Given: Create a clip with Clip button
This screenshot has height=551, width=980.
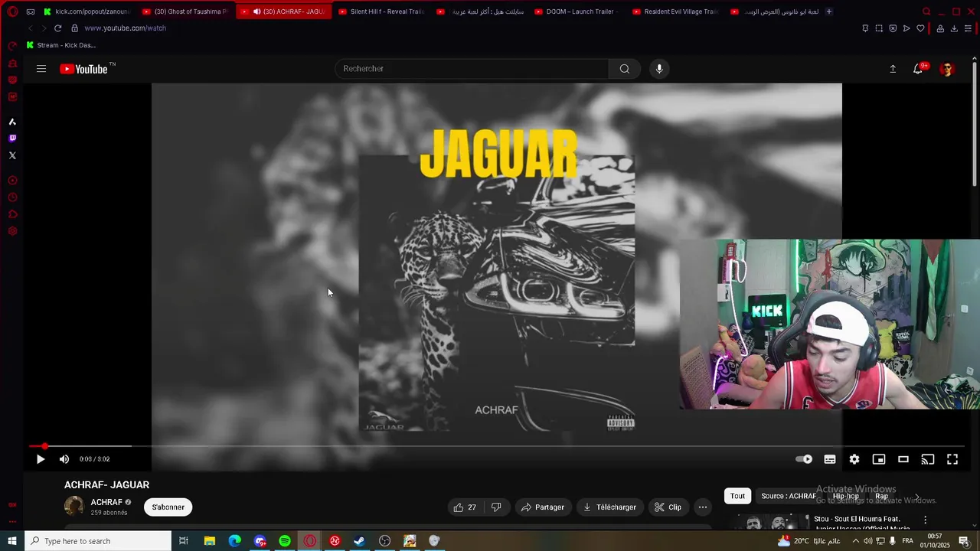Looking at the screenshot, I should click(668, 507).
